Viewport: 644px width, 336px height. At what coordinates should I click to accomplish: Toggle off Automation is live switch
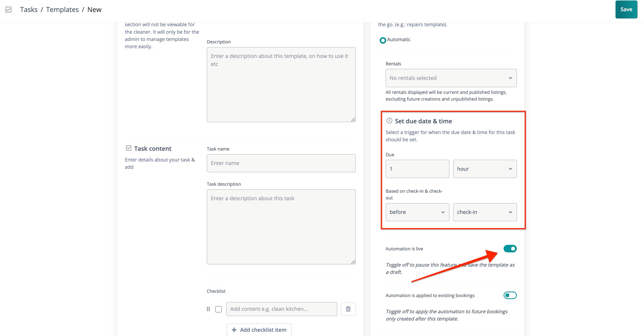(510, 249)
